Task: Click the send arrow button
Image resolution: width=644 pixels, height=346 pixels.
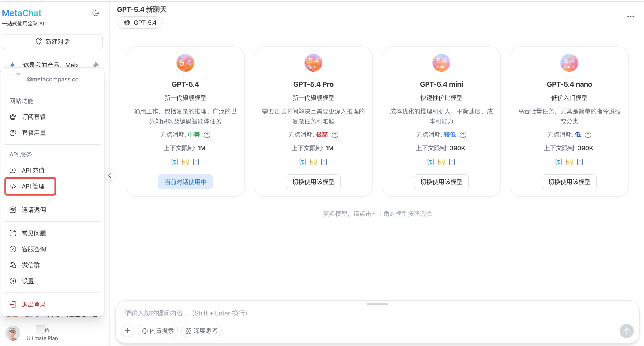Action: click(627, 331)
